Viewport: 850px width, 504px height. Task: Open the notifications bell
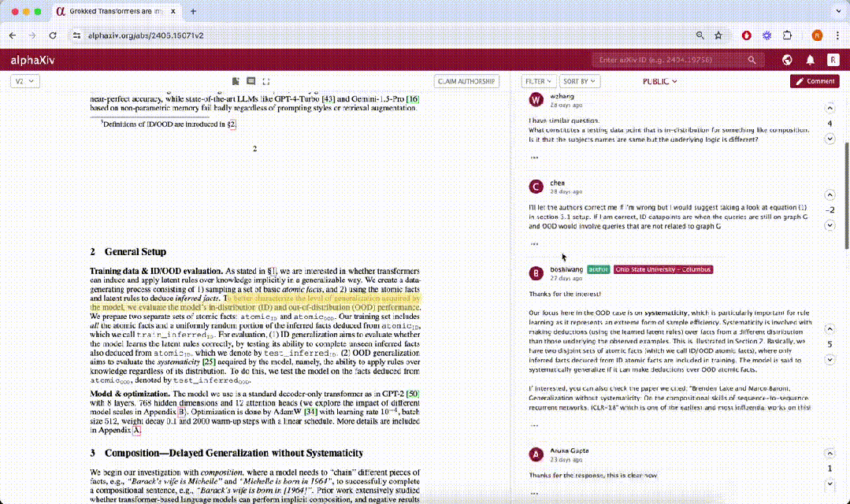point(810,60)
